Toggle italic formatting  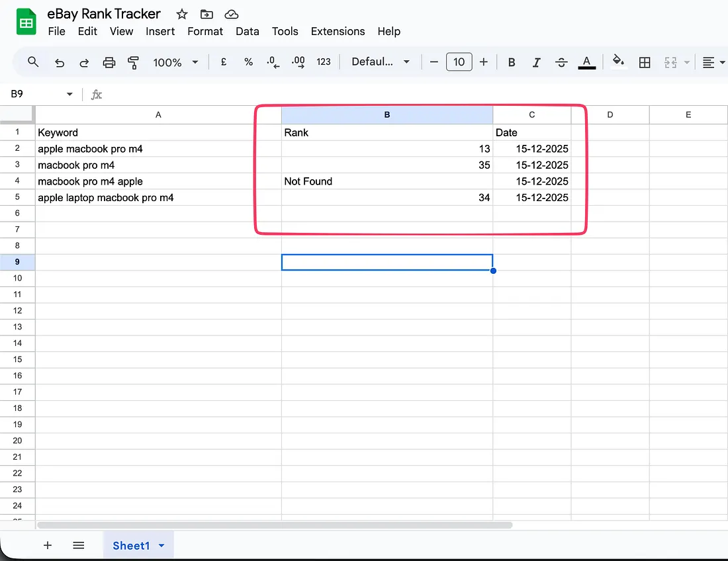click(x=537, y=62)
